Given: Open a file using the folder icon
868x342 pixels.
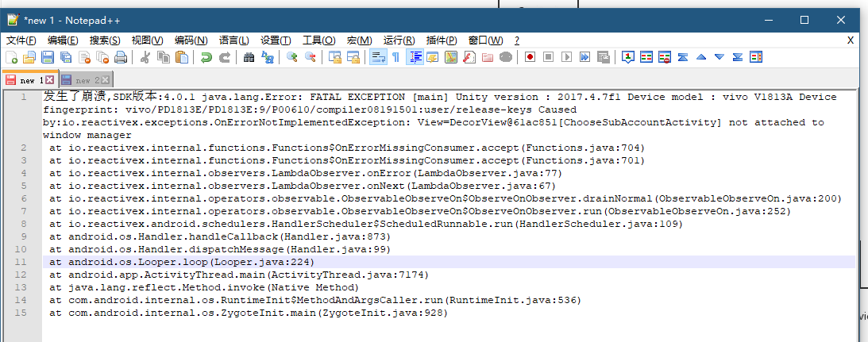Looking at the screenshot, I should click(x=29, y=57).
